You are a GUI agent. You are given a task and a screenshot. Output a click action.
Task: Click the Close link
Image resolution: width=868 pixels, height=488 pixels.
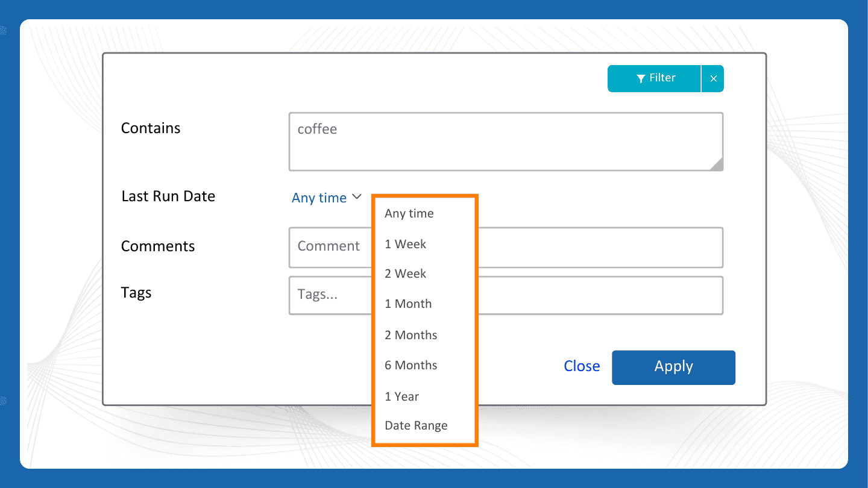(x=582, y=366)
